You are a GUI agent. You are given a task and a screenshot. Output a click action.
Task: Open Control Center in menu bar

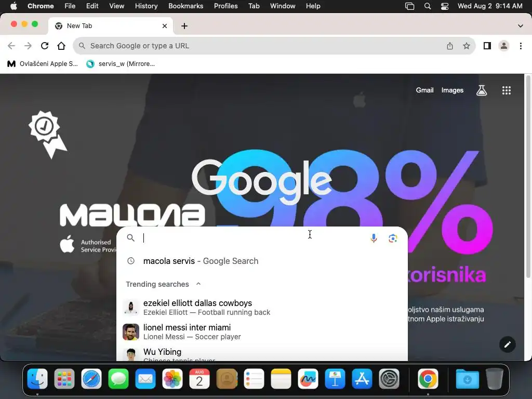(445, 6)
